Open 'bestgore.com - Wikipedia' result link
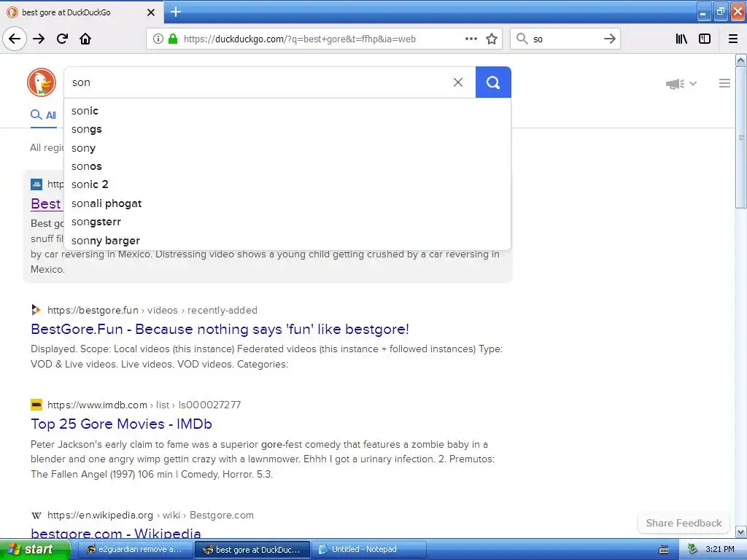The width and height of the screenshot is (747, 560). tap(116, 533)
